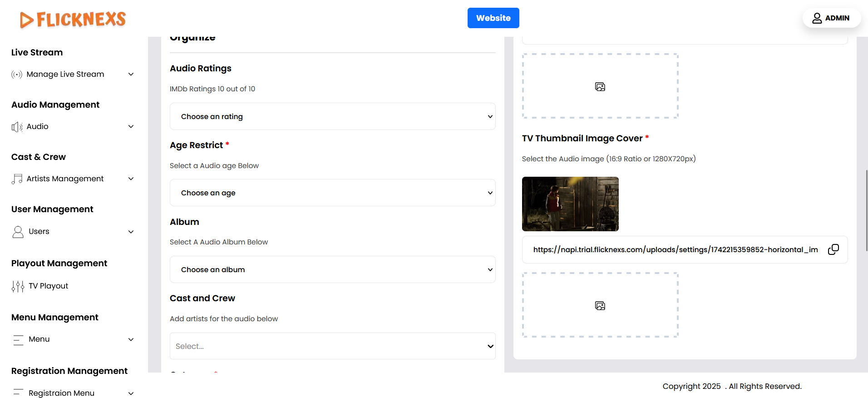This screenshot has height=398, width=868.
Task: Click the live stream broadcast icon
Action: (x=17, y=75)
